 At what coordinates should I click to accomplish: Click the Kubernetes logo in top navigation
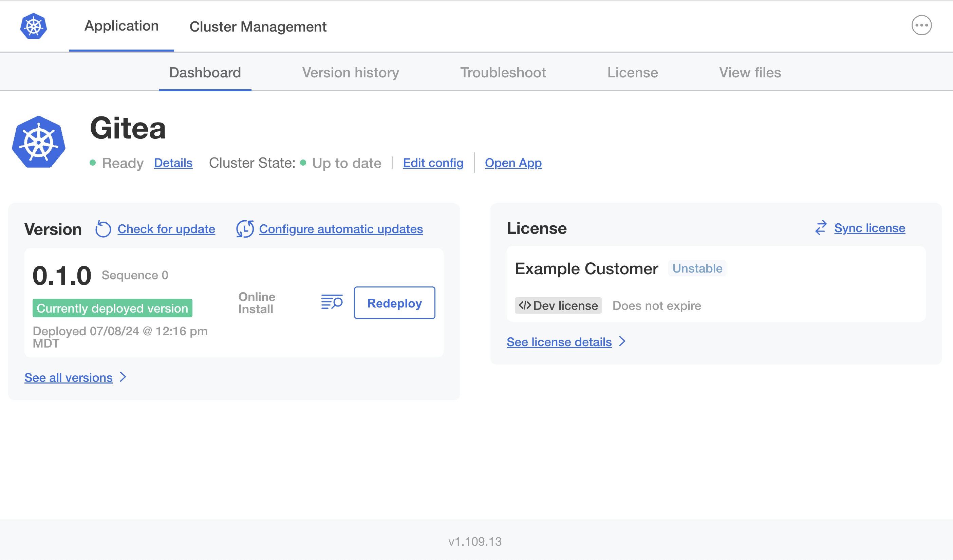coord(34,26)
